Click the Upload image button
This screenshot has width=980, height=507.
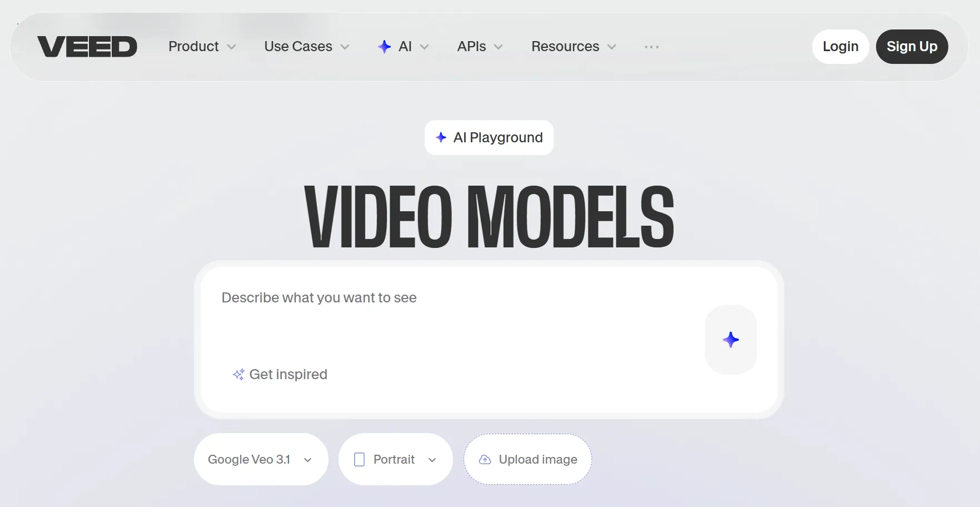[528, 459]
